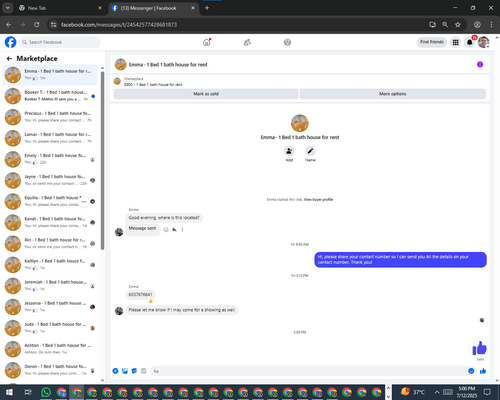Reload the page
The height and width of the screenshot is (400, 500).
point(37,25)
